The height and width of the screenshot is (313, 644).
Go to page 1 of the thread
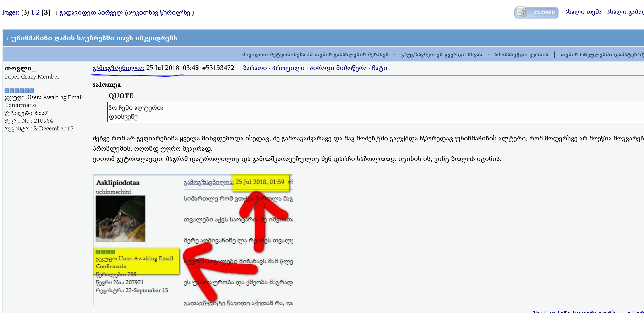[x=32, y=12]
